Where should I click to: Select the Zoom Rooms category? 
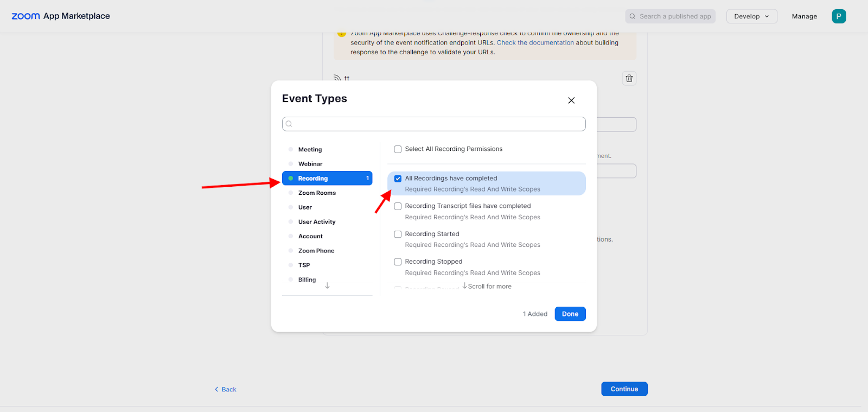(327, 193)
